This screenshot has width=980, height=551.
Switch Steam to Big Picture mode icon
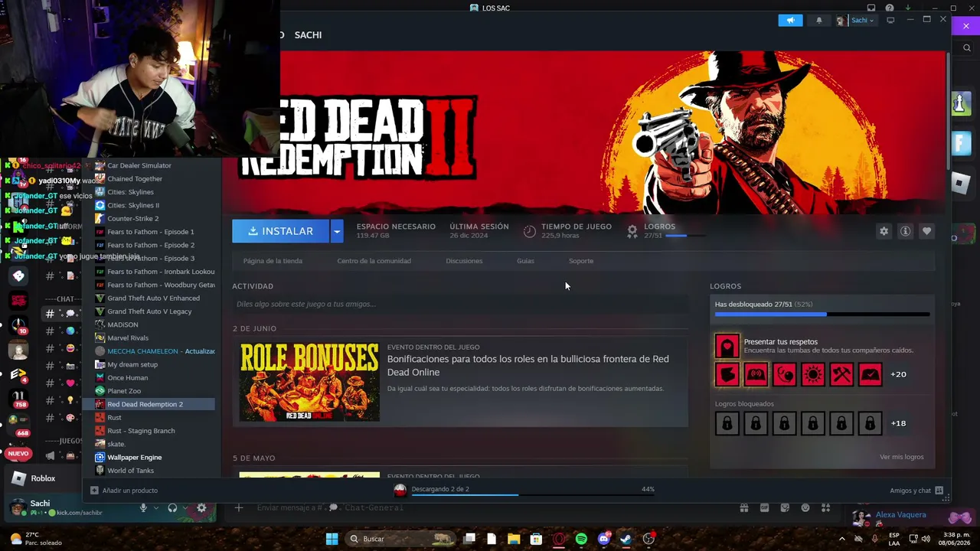[890, 21]
